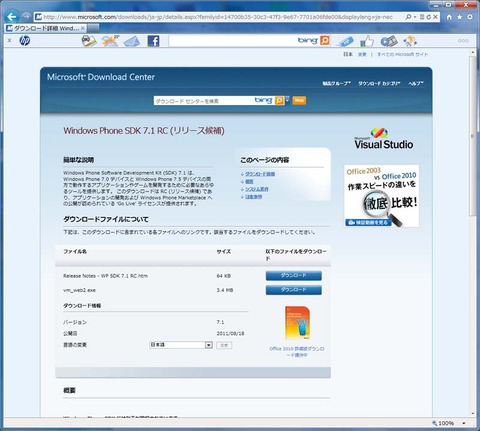The width and height of the screenshot is (480, 431).
Task: Click 検証動画を見る button in the ad
Action: coord(368,222)
